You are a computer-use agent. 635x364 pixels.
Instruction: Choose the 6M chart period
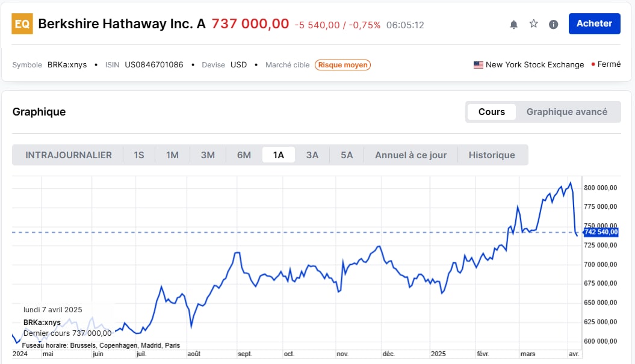tap(244, 155)
